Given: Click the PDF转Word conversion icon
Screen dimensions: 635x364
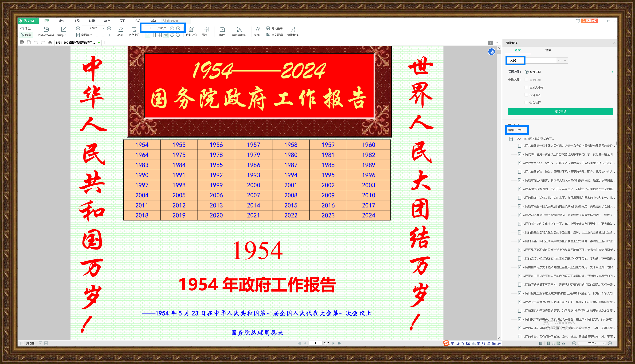Looking at the screenshot, I should pyautogui.click(x=46, y=30).
